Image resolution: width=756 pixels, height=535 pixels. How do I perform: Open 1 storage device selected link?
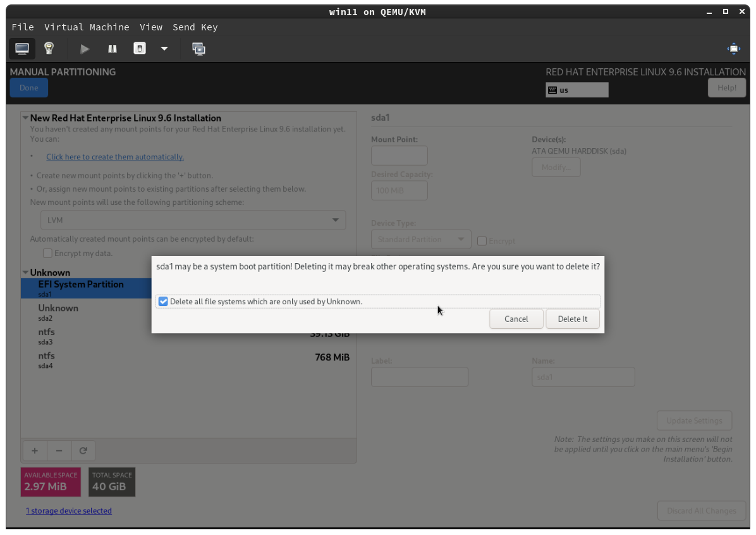pyautogui.click(x=68, y=510)
